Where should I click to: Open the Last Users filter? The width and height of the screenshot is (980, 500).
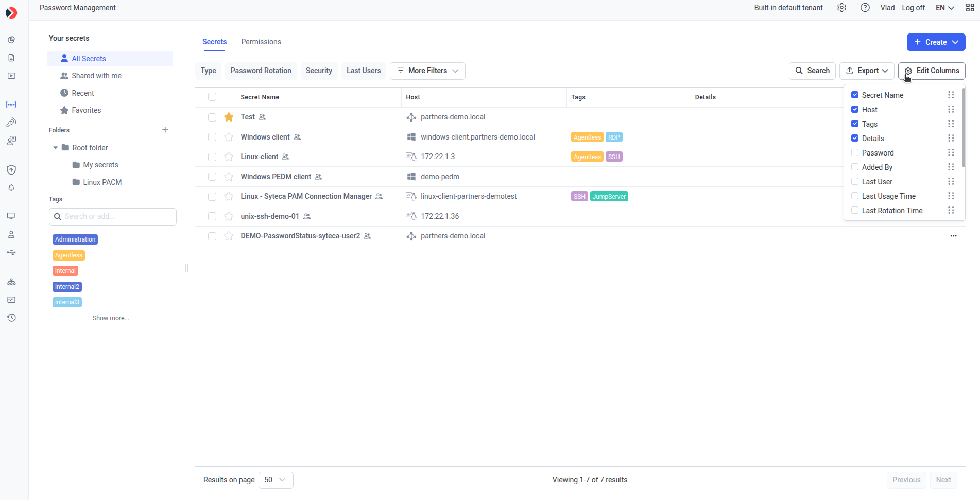(x=364, y=71)
